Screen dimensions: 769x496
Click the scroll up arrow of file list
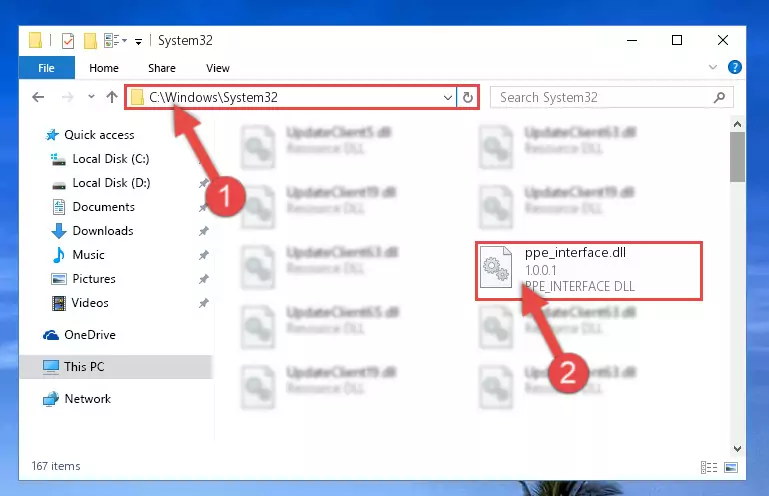click(737, 125)
